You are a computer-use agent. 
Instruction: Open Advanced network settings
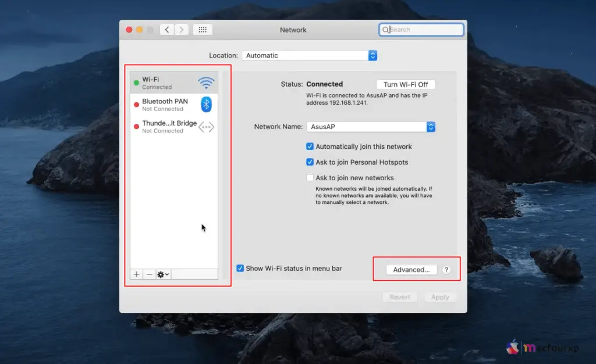coord(411,269)
